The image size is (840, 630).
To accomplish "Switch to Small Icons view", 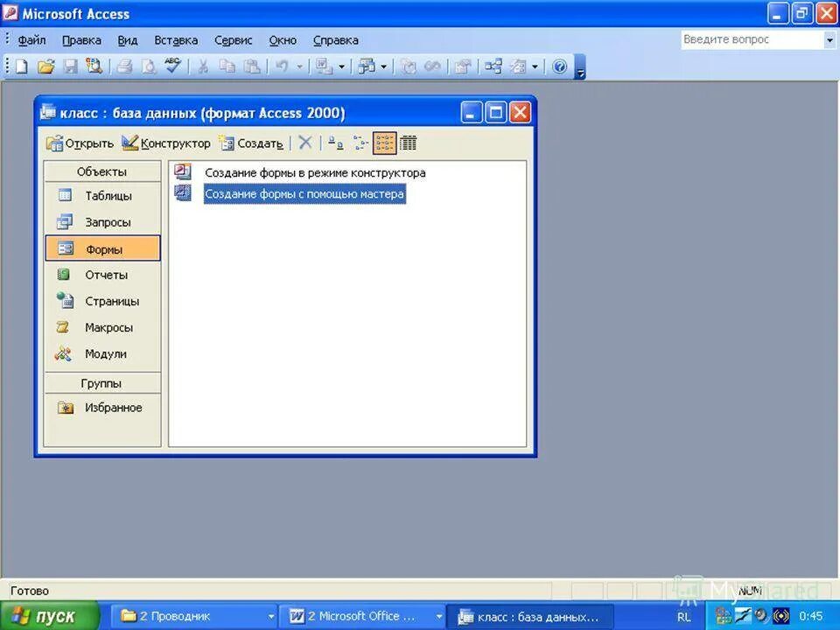I will point(360,143).
